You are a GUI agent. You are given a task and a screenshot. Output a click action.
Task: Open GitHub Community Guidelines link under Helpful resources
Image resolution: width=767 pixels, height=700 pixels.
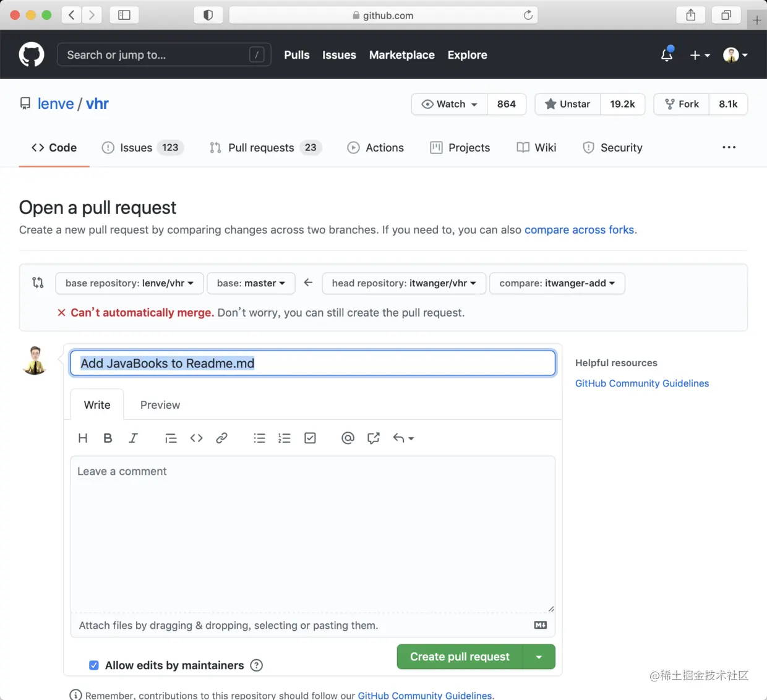[642, 383]
